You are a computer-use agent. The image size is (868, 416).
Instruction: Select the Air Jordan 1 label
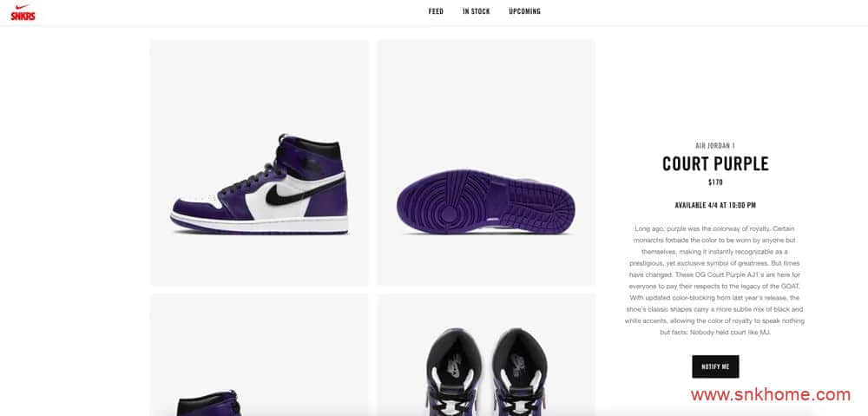point(715,146)
